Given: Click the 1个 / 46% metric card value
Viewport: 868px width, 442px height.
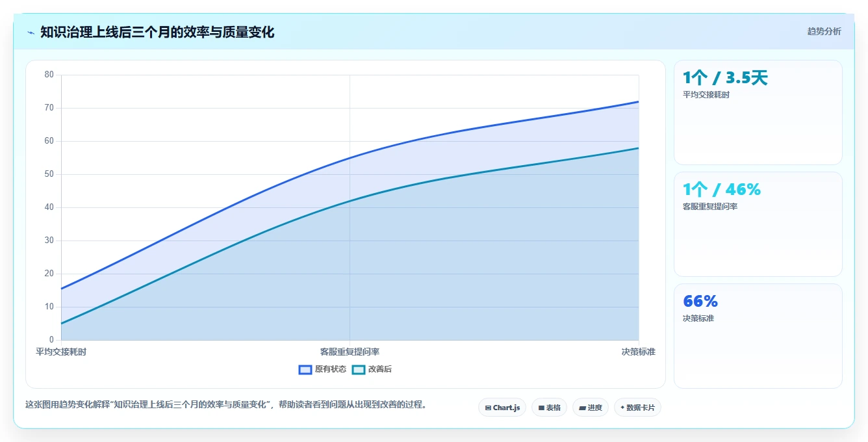Looking at the screenshot, I should click(721, 190).
